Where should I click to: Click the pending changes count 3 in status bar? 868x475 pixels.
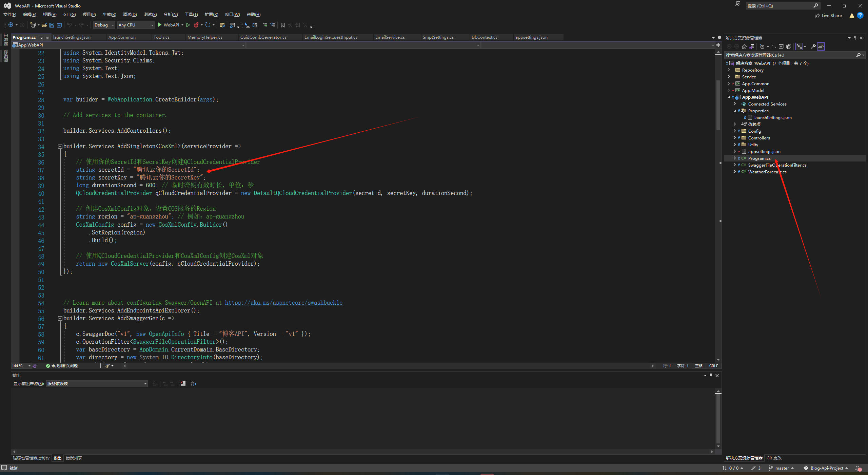756,468
